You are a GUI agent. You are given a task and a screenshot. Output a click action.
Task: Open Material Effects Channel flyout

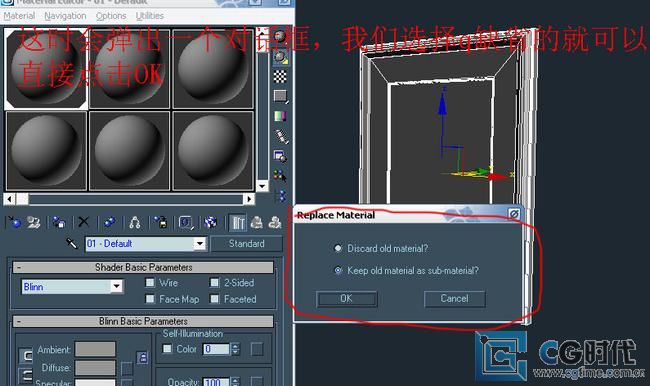(x=186, y=223)
